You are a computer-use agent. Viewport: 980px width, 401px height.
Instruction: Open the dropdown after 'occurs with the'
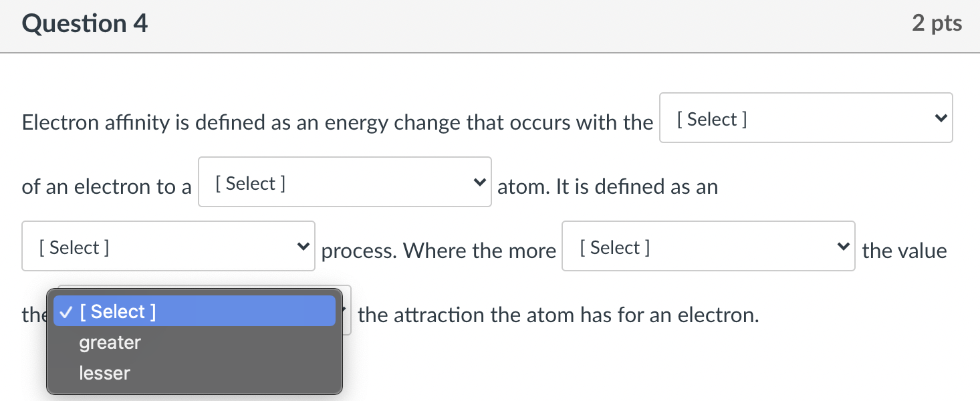(x=805, y=118)
